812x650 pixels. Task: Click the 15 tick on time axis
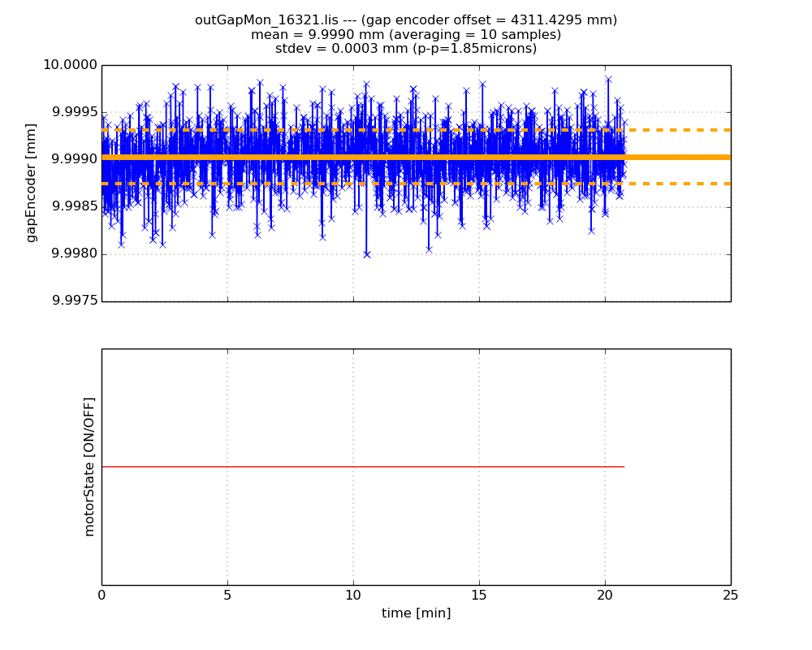pos(479,596)
